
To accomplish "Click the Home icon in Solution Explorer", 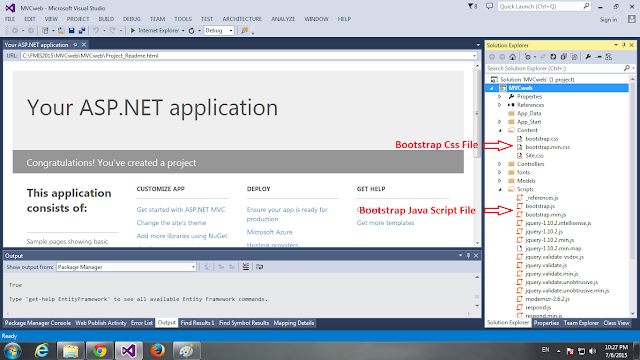I will 513,57.
